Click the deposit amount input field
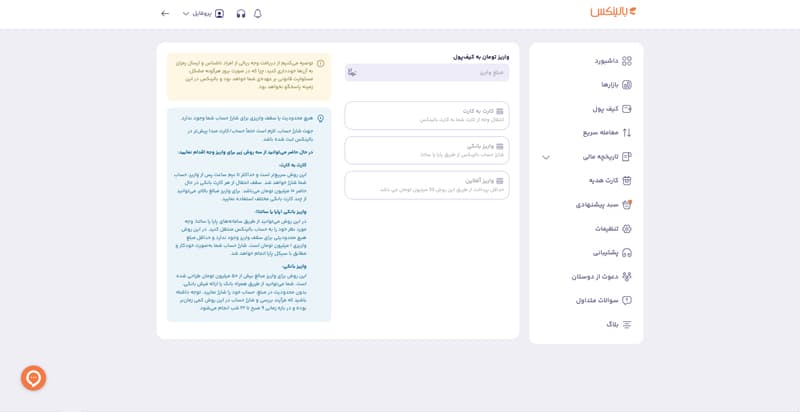This screenshot has height=412, width=800. [x=427, y=73]
